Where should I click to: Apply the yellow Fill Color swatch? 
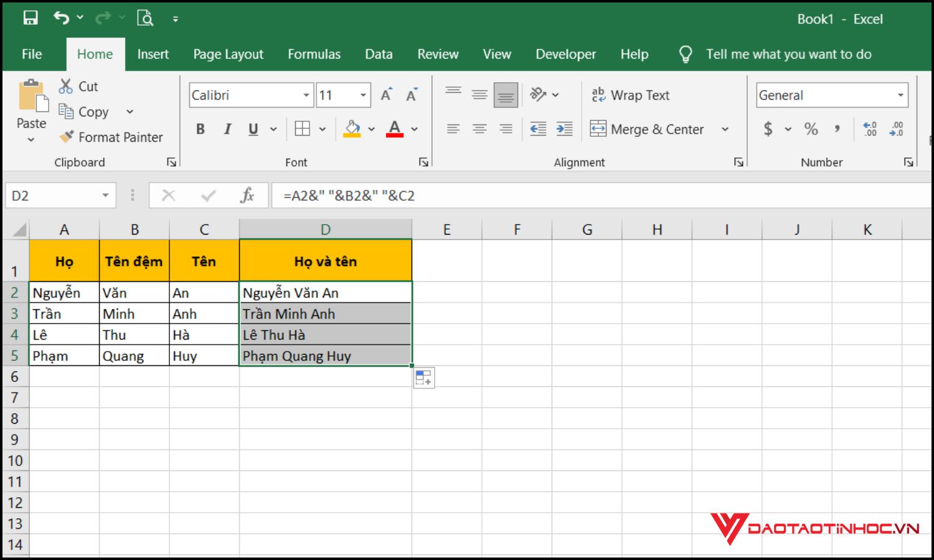tap(352, 129)
